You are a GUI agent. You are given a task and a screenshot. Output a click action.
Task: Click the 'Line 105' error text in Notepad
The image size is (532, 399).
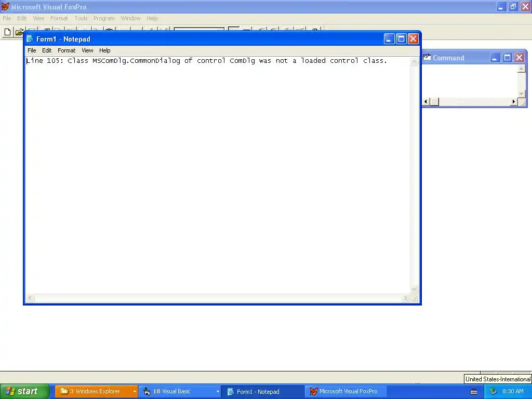click(x=207, y=61)
